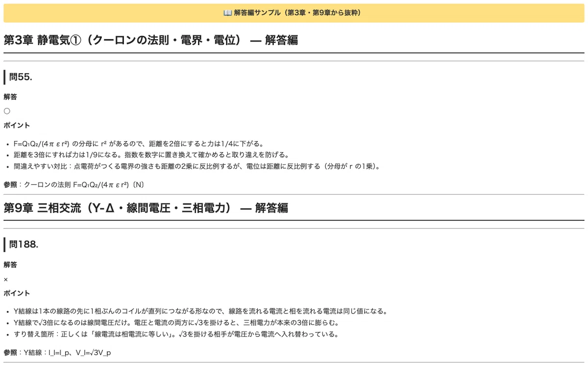Click the 解答 label under 問55.
Image resolution: width=588 pixels, height=385 pixels.
click(10, 97)
